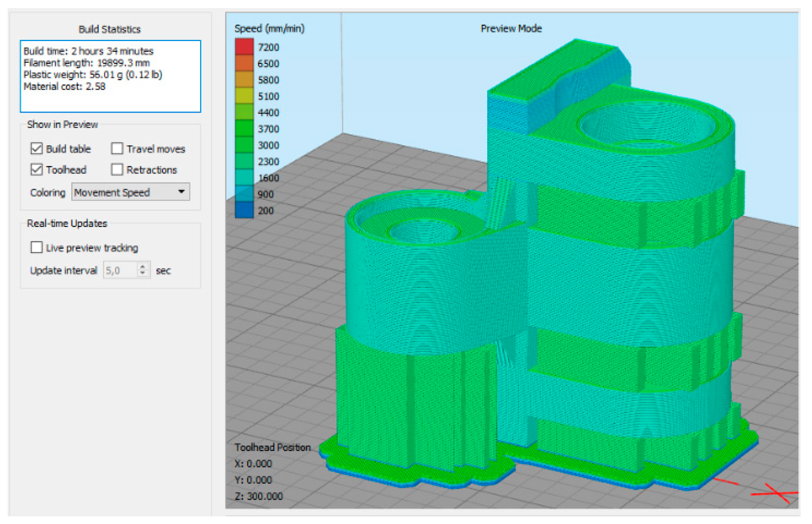This screenshot has height=524, width=812.
Task: Click the yellow 5100 speed swatch
Action: [x=244, y=96]
